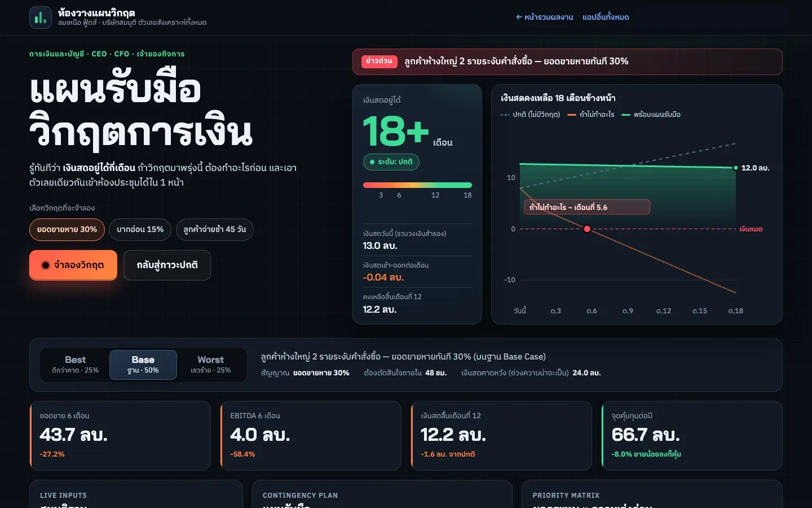Click the ด.12 axis label on chart
Screen dimensions: 812x508
point(664,311)
